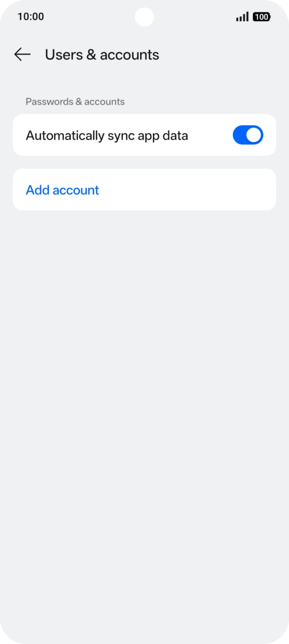Click the Add account card

click(x=144, y=190)
